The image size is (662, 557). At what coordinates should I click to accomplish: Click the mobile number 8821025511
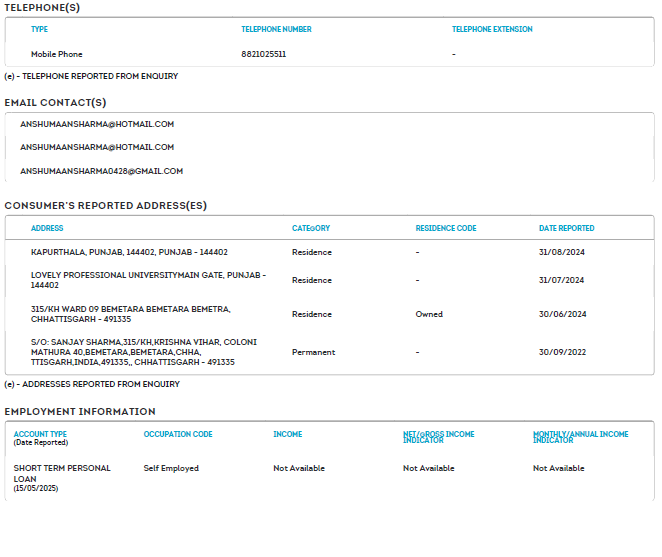click(x=263, y=54)
